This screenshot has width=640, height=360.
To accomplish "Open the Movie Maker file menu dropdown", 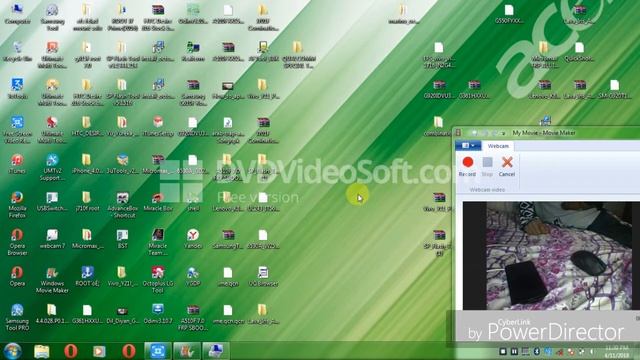I will 468,146.
